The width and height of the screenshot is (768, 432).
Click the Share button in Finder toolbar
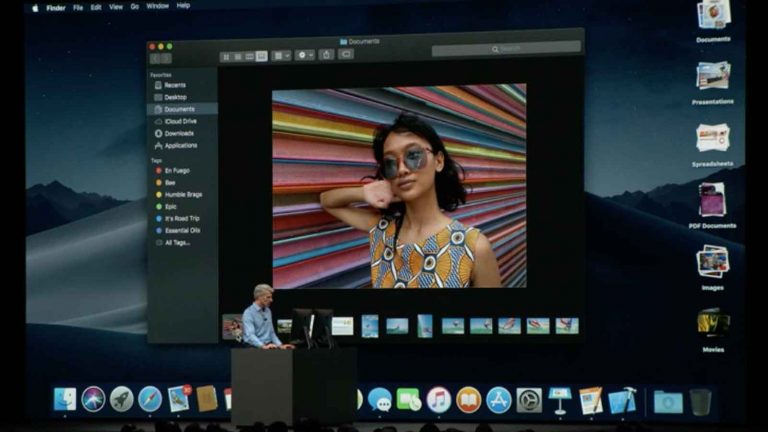pos(326,55)
